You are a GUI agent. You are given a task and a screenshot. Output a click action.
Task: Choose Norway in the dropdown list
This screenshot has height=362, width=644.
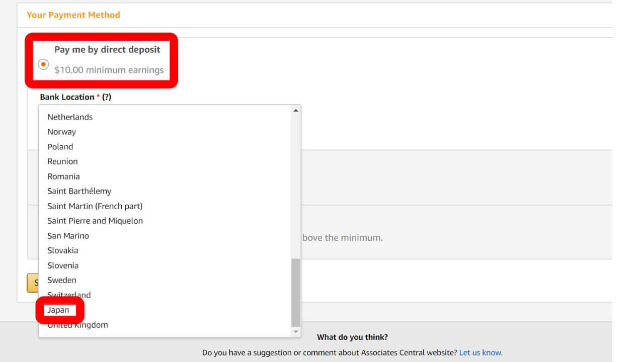click(61, 132)
